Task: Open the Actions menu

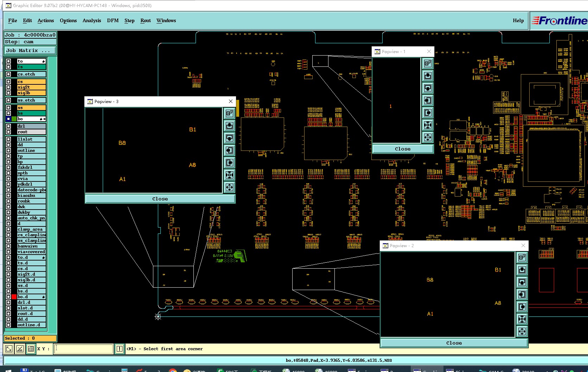Action: click(x=46, y=20)
